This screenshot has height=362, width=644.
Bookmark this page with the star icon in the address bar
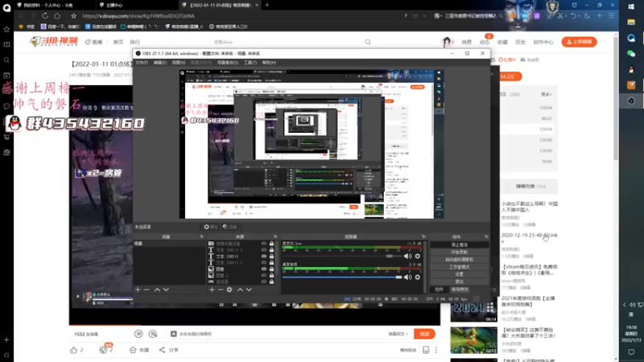click(x=73, y=16)
